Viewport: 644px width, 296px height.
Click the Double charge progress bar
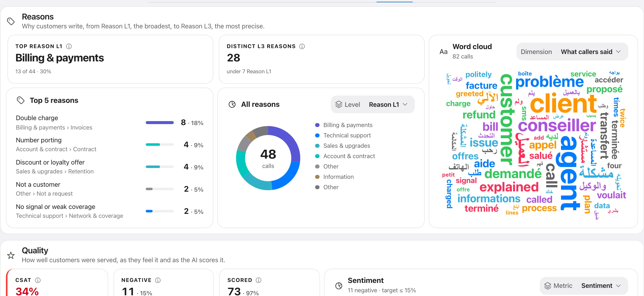(x=160, y=123)
